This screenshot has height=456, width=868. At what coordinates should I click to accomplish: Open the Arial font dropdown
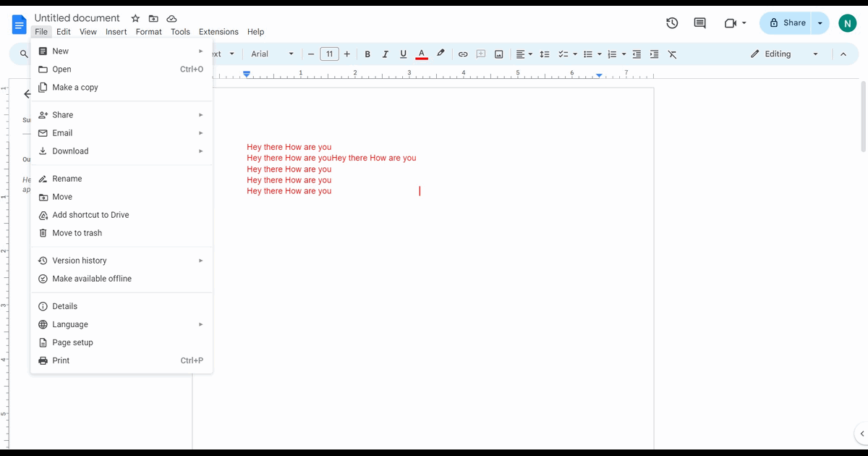(273, 54)
